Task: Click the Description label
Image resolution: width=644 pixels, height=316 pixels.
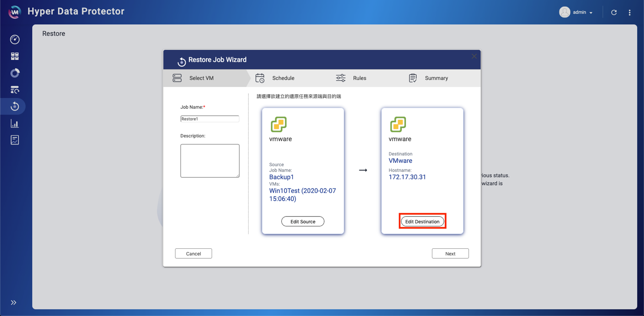Action: coord(193,136)
